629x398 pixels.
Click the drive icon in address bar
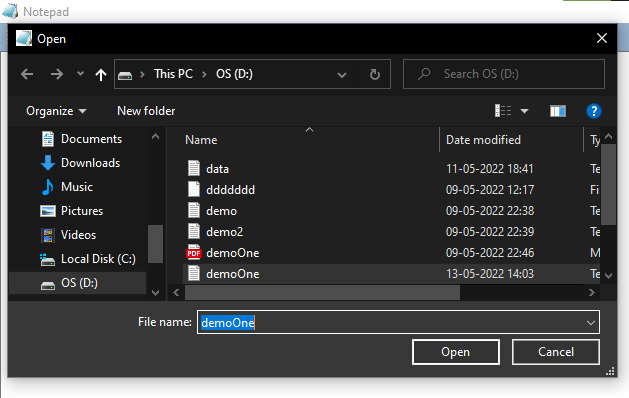(125, 75)
